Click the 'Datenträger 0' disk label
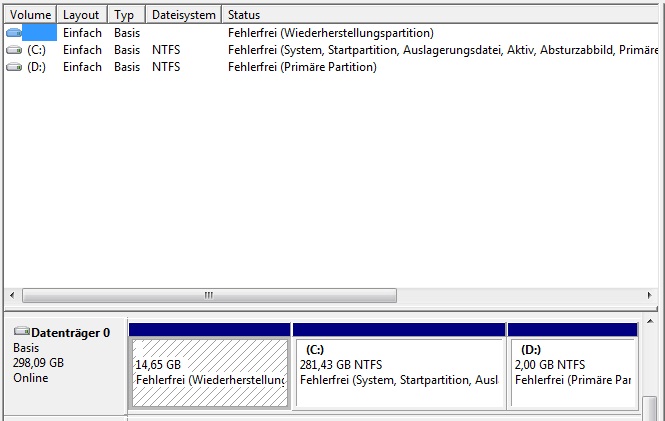The image size is (665, 421). (x=70, y=333)
